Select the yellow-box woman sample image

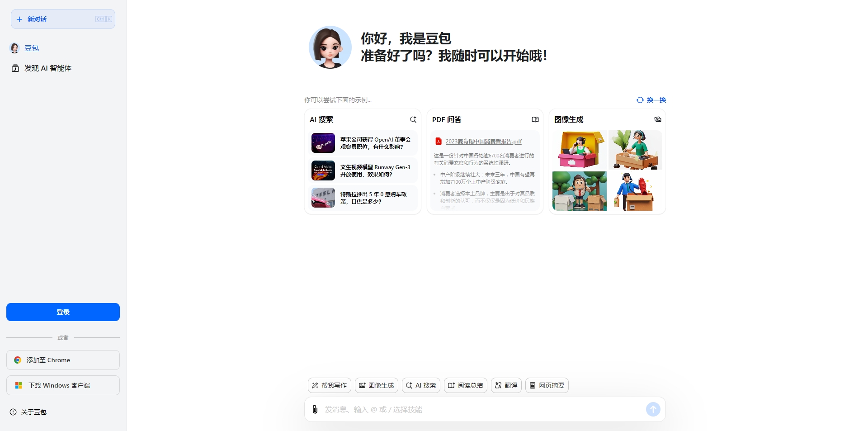(580, 150)
